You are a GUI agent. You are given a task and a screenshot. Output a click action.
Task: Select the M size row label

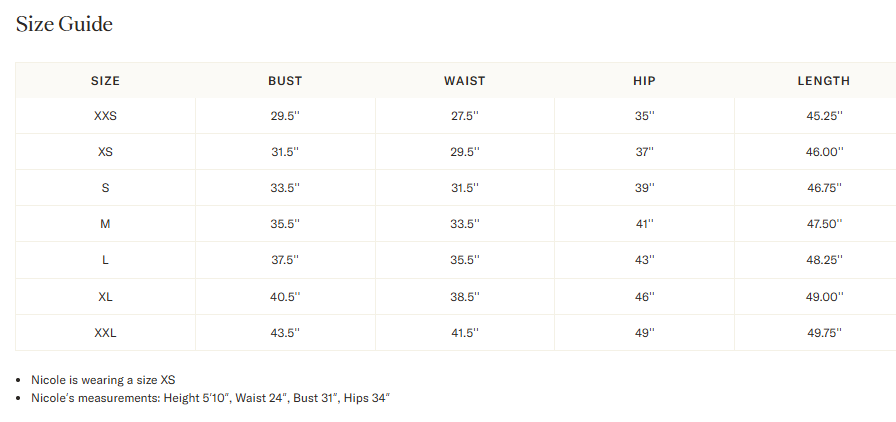pyautogui.click(x=105, y=224)
